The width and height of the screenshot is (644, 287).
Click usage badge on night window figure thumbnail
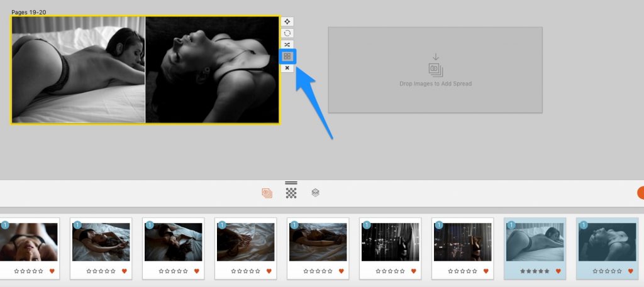(438, 225)
